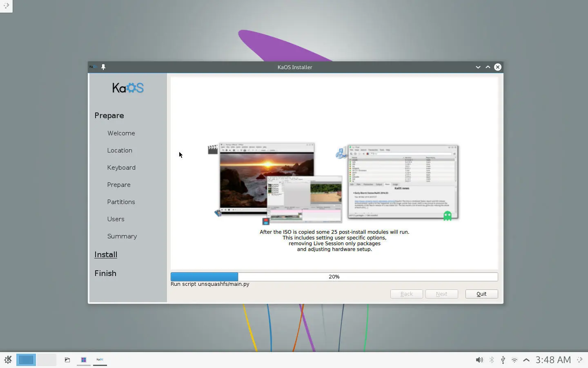This screenshot has height=368, width=588.
Task: Select the Keyboard step in sidebar
Action: click(x=121, y=168)
